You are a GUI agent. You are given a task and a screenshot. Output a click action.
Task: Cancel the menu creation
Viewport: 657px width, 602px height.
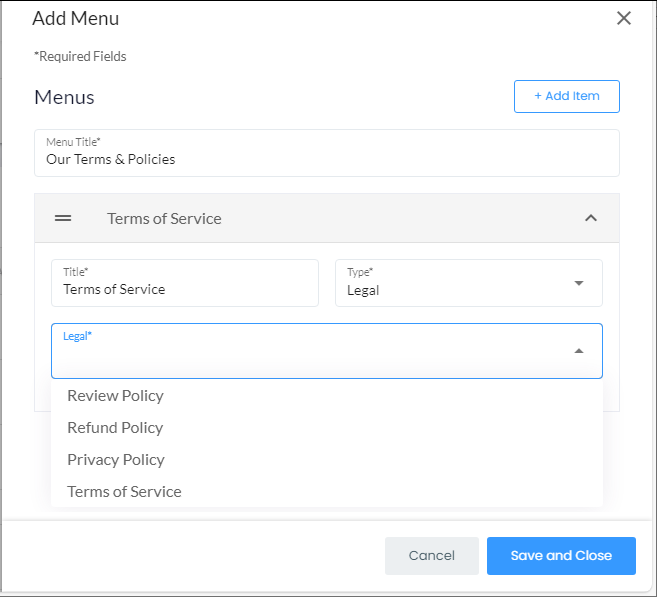tap(432, 555)
